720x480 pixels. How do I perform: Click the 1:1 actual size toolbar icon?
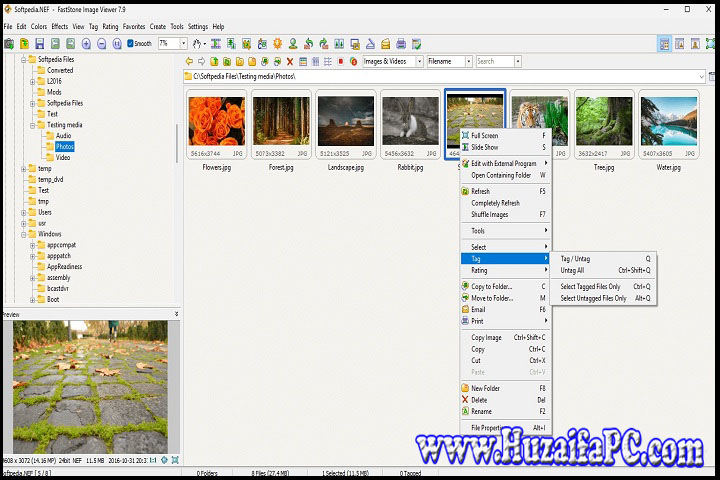click(x=117, y=44)
